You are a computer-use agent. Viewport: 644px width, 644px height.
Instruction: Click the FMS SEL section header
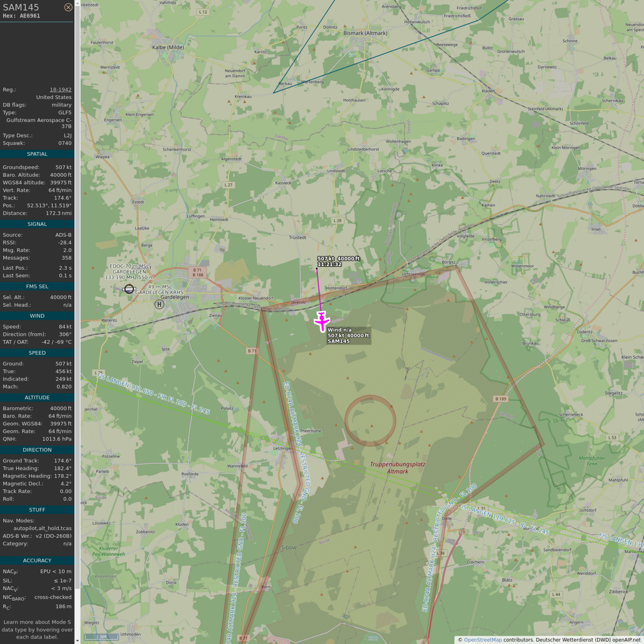(x=37, y=286)
